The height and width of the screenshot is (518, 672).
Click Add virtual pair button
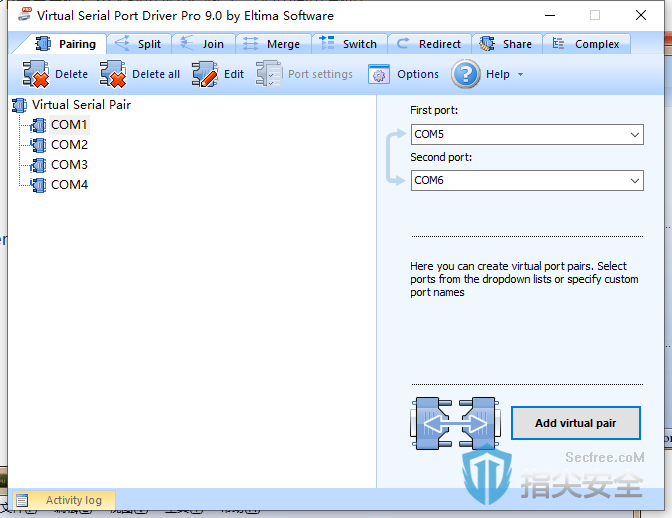click(576, 423)
